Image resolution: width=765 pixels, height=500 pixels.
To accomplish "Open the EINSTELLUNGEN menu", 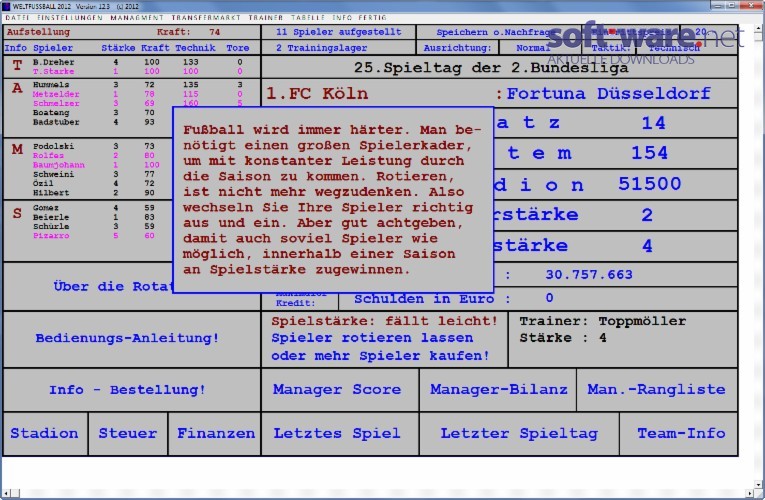I will tap(70, 18).
